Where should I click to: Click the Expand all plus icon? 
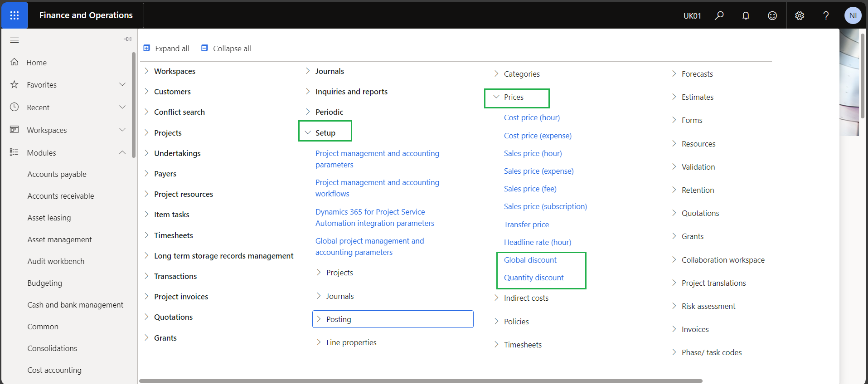(147, 48)
